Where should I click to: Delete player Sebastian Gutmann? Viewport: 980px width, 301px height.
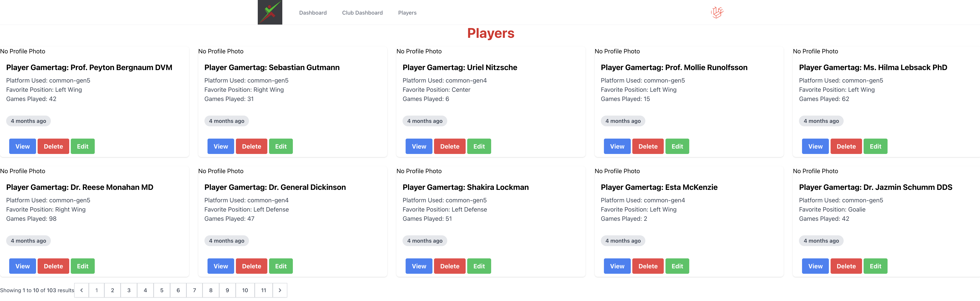(x=251, y=146)
